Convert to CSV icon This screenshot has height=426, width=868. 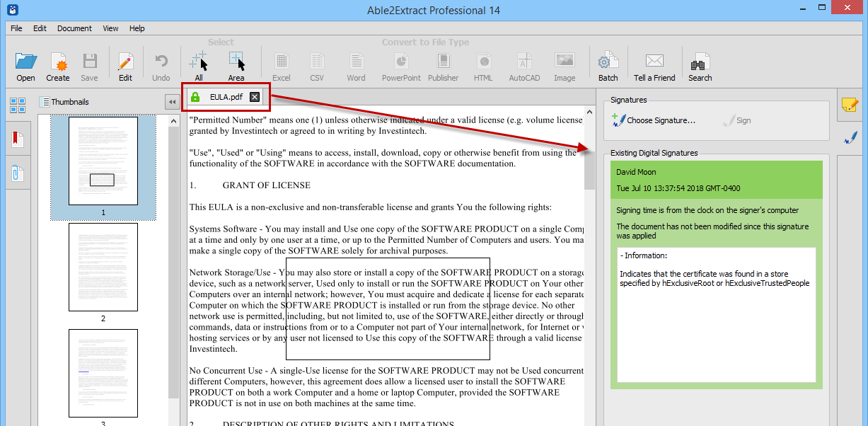click(317, 62)
